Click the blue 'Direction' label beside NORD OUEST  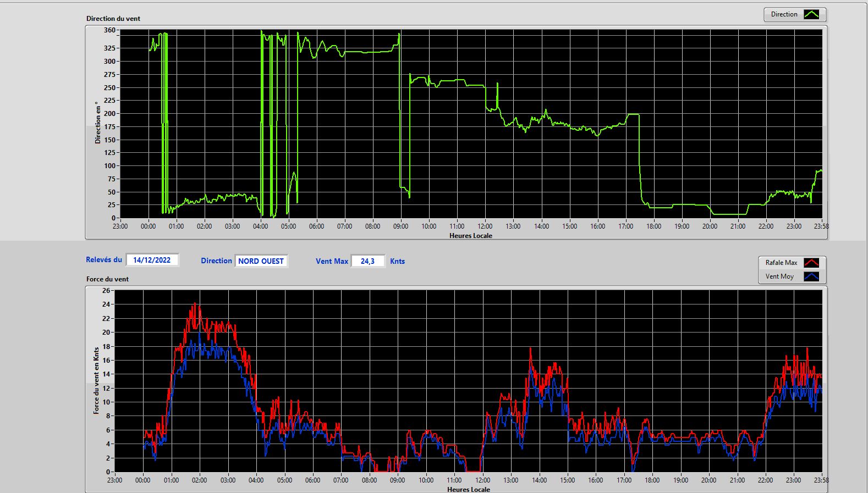[216, 261]
